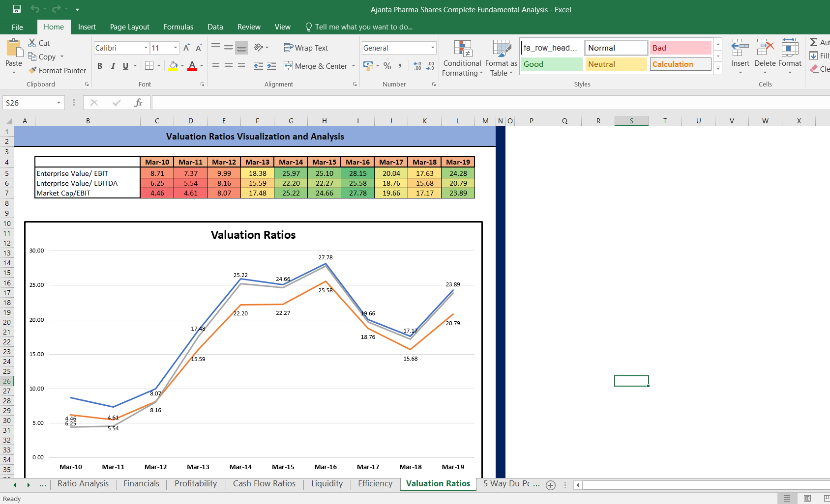The height and width of the screenshot is (504, 830).
Task: Open the Insert Function fx dialog
Action: pos(138,103)
